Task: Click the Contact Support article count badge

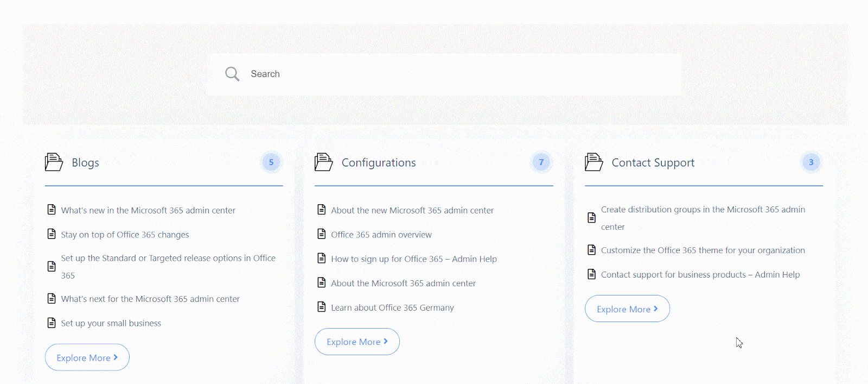Action: pyautogui.click(x=811, y=162)
